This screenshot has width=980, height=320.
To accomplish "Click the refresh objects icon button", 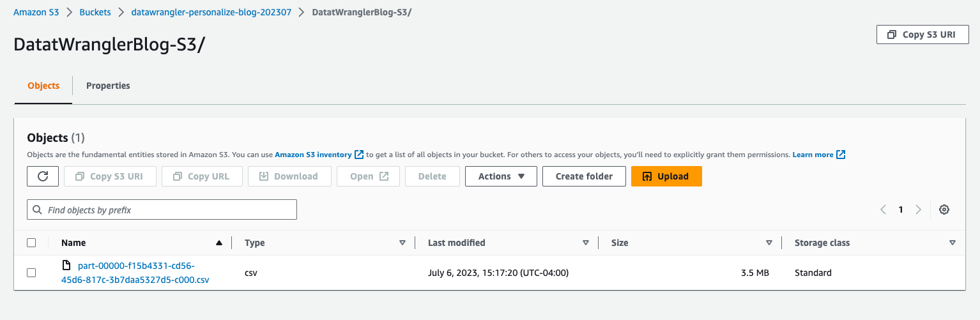I will point(43,176).
